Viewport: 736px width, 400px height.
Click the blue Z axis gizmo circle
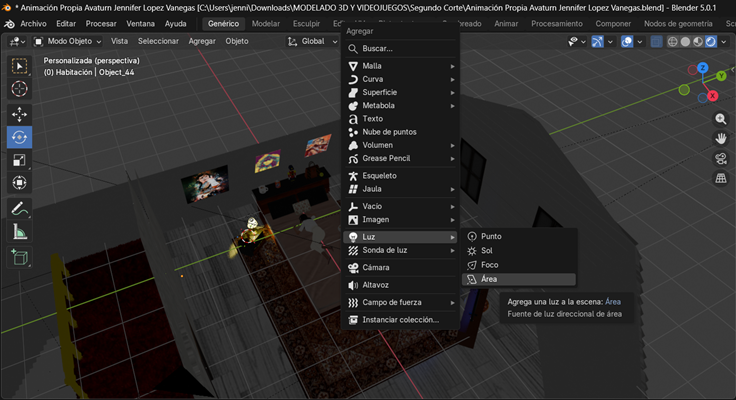pyautogui.click(x=703, y=68)
